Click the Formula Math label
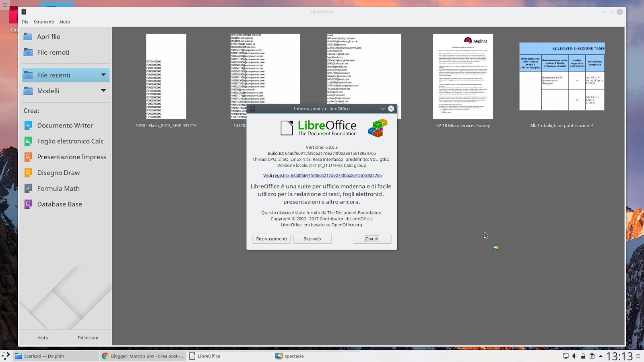Image resolution: width=644 pixels, height=362 pixels. tap(58, 188)
